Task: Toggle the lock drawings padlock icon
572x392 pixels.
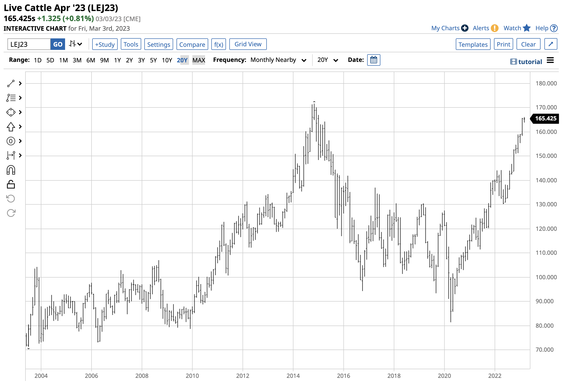Action: pos(11,184)
